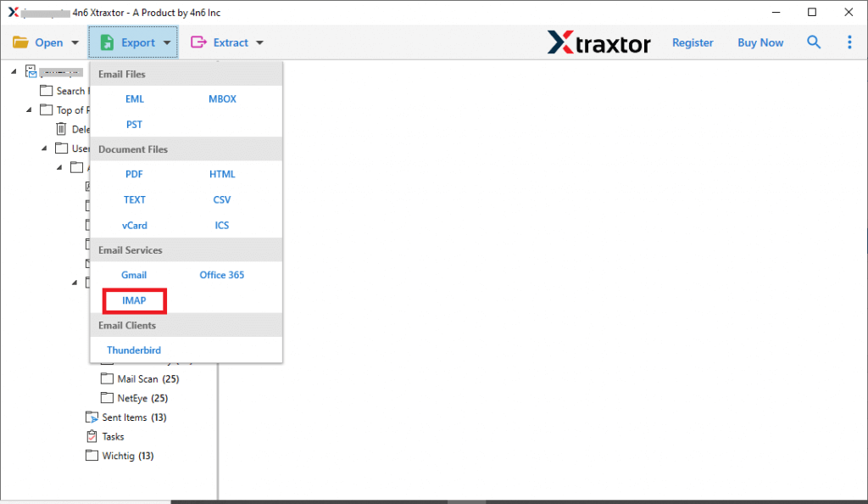Open the three-dot options menu

point(849,42)
